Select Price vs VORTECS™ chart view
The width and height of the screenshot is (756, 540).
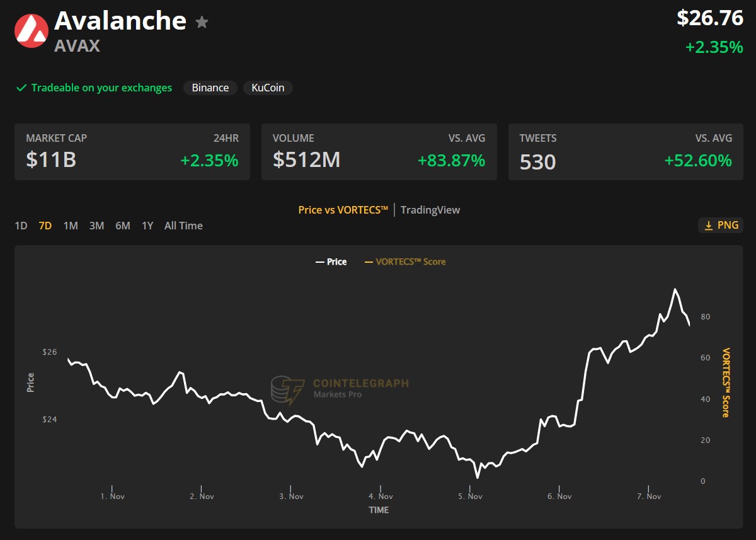[343, 210]
